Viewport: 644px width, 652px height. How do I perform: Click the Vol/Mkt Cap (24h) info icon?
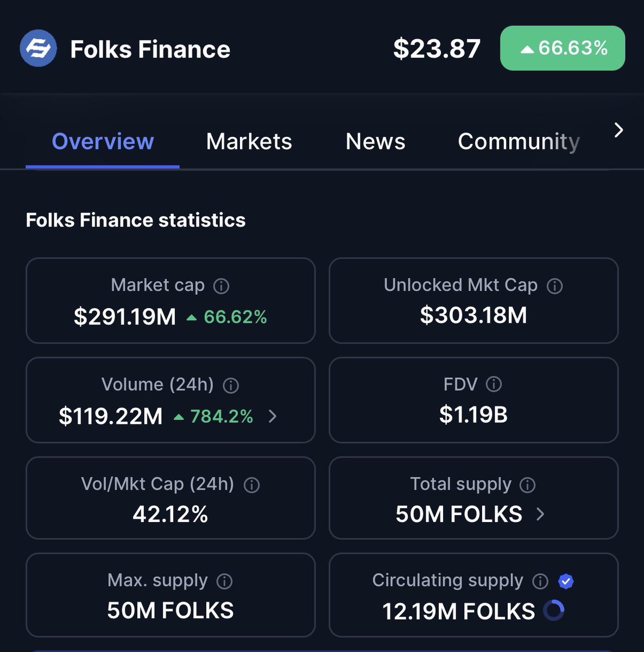pos(251,485)
